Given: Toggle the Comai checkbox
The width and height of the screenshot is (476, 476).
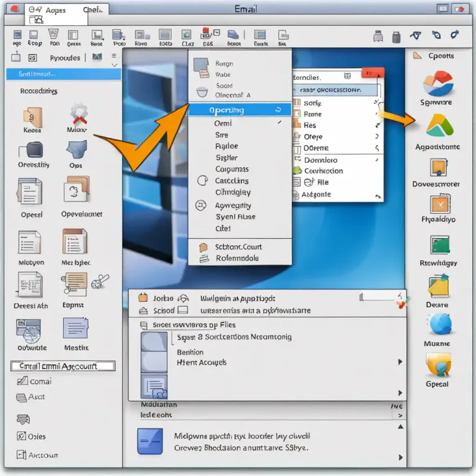Looking at the screenshot, I should tap(22, 381).
